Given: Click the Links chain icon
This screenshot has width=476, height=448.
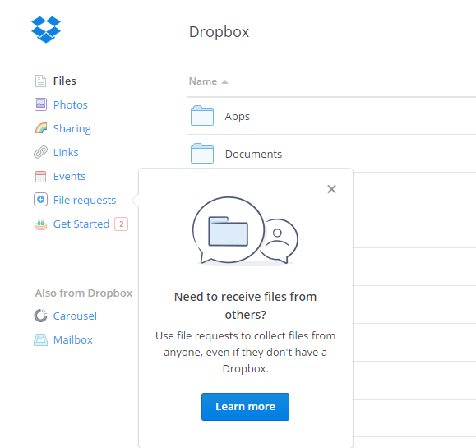Looking at the screenshot, I should pos(40,152).
